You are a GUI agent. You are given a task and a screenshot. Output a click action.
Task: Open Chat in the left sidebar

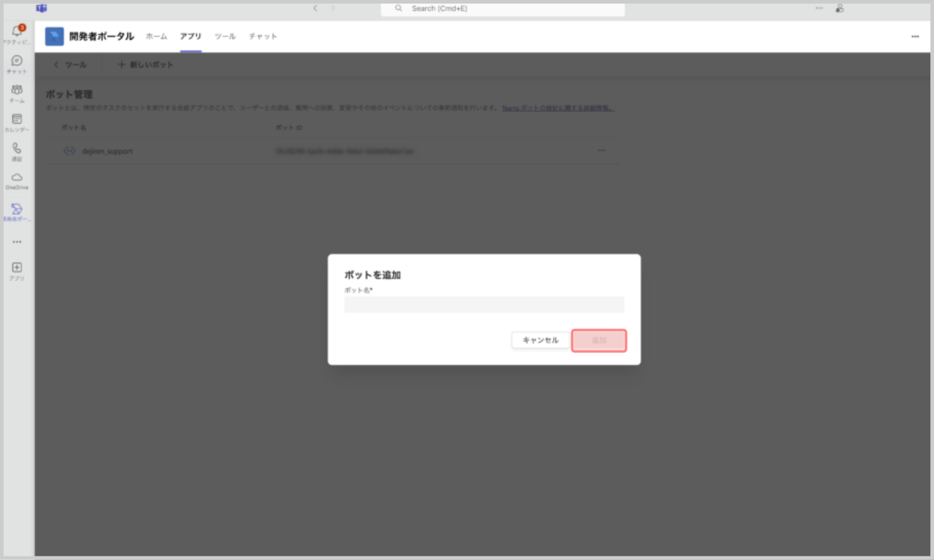(17, 62)
